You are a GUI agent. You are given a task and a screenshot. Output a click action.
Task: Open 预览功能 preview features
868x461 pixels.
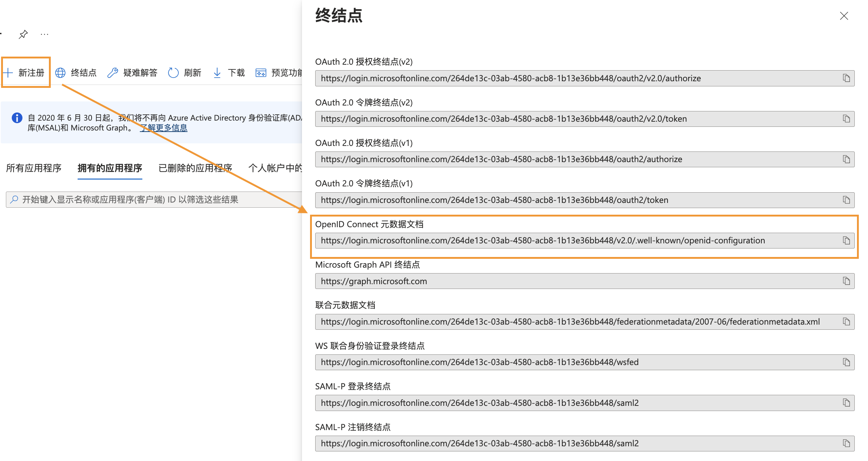(x=279, y=73)
